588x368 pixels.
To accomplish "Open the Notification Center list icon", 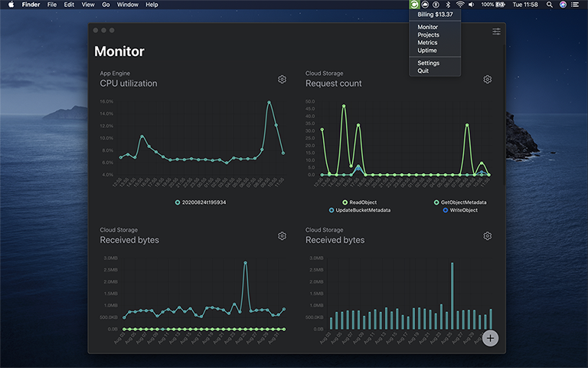I will 575,5.
